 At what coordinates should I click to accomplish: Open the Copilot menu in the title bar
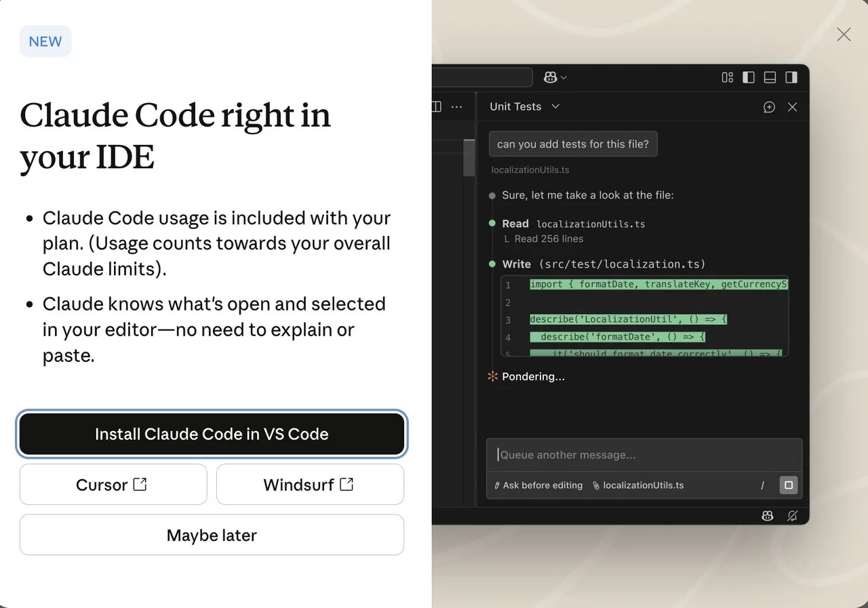(555, 77)
